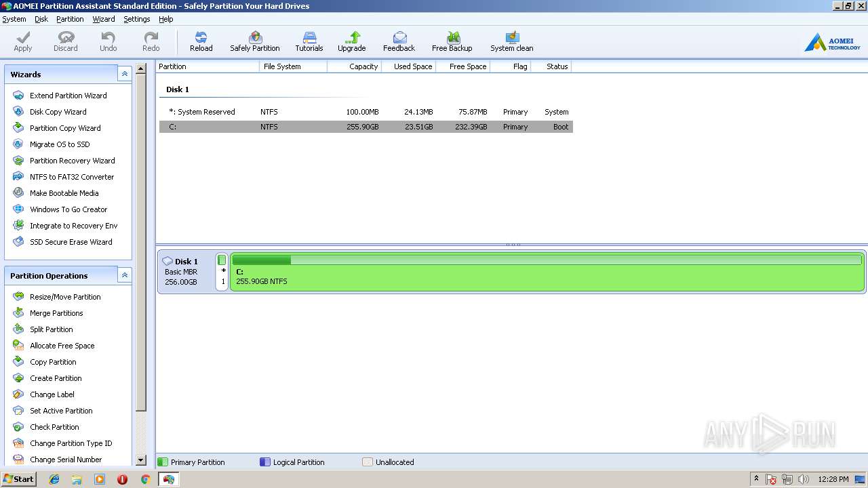This screenshot has width=868, height=488.
Task: Collapse the Wizards panel
Action: (x=124, y=74)
